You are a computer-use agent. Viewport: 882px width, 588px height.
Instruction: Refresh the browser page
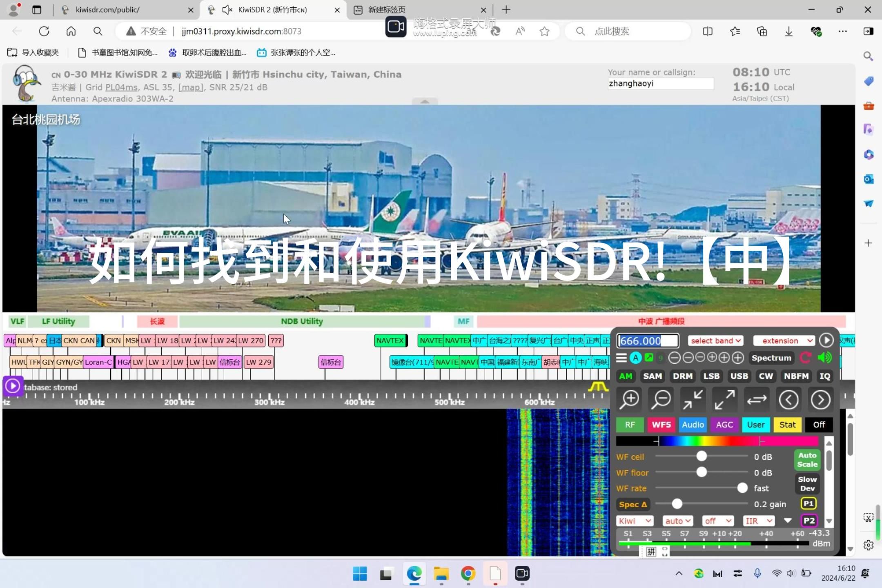44,31
